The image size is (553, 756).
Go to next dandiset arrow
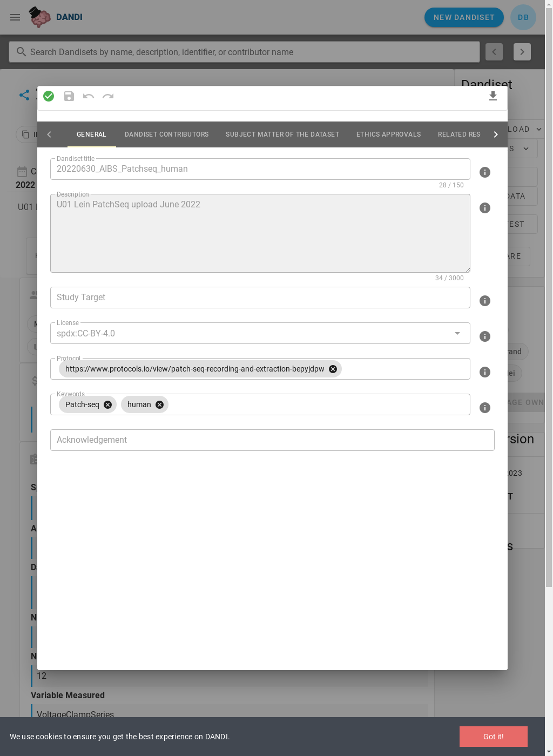pyautogui.click(x=522, y=52)
